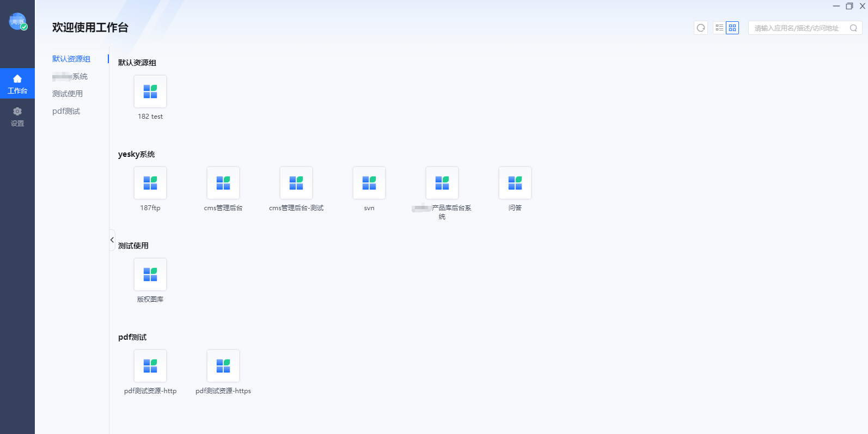Switch to list view layout
This screenshot has height=434, width=868.
(x=719, y=28)
